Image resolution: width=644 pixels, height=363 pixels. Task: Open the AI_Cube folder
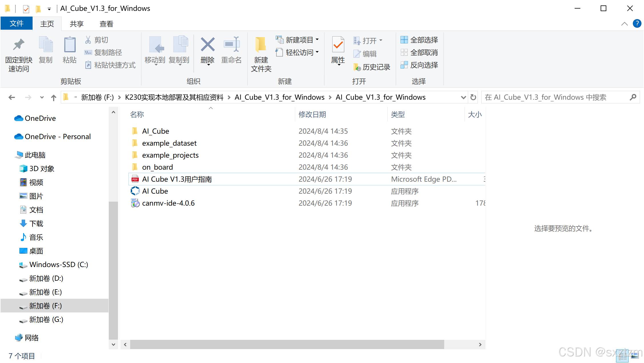click(x=156, y=131)
